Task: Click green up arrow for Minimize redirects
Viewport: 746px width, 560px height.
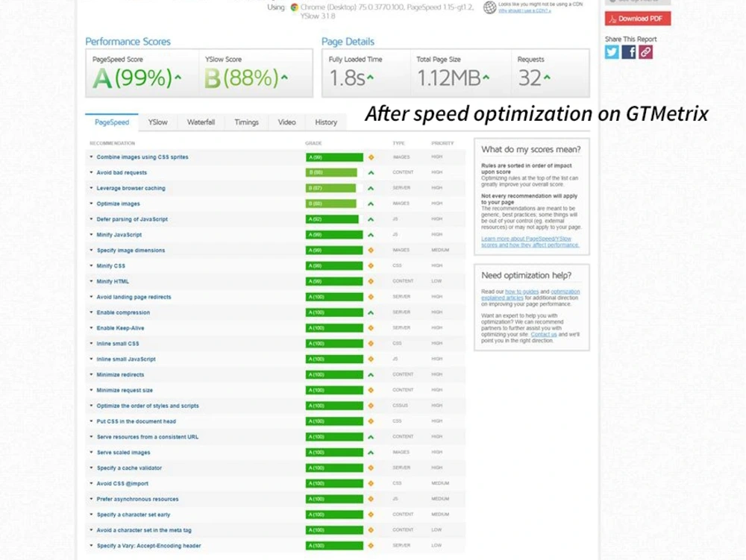Action: point(371,375)
